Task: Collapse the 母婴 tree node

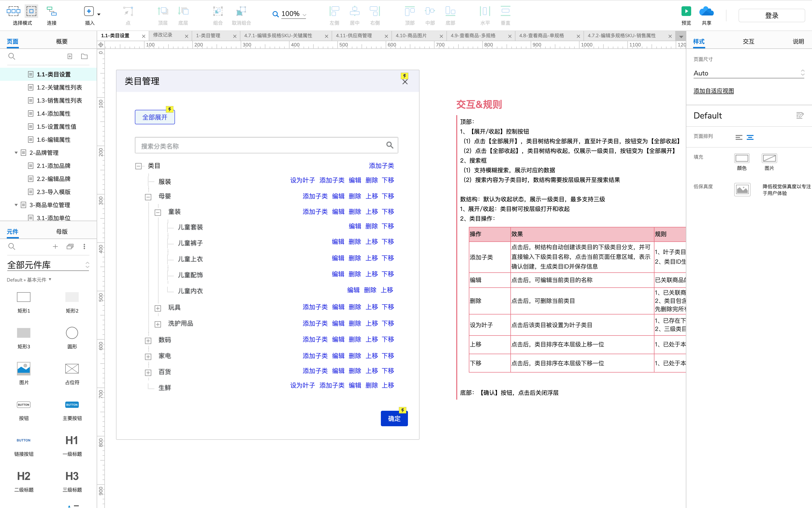Action: (148, 197)
